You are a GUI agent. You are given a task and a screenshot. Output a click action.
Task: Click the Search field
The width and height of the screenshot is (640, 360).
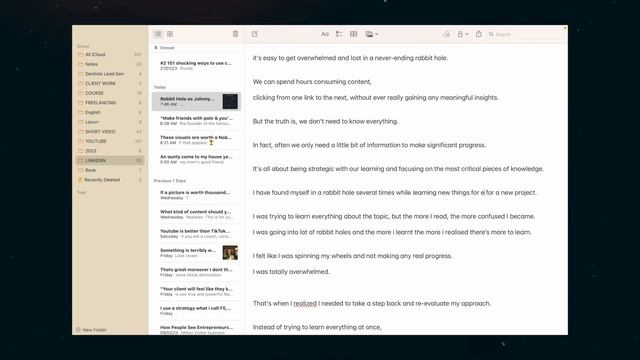(x=524, y=34)
